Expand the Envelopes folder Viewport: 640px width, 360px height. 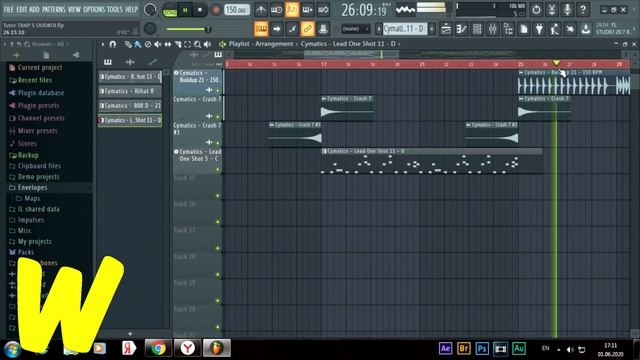tap(32, 188)
